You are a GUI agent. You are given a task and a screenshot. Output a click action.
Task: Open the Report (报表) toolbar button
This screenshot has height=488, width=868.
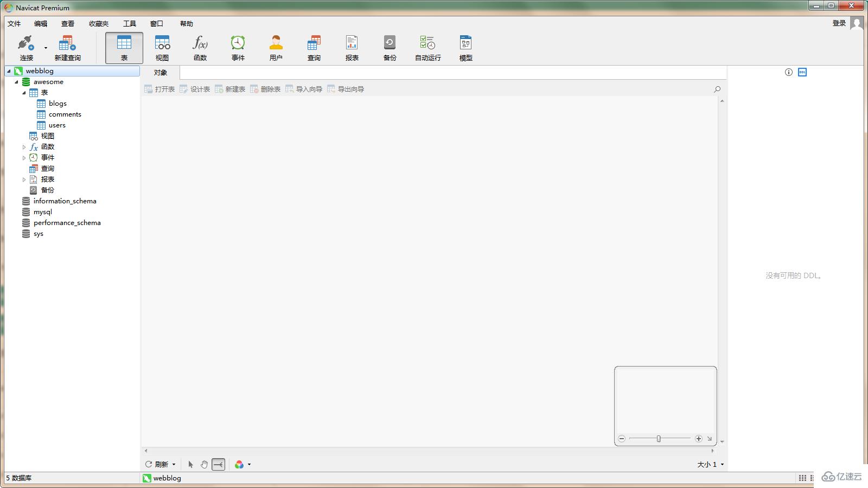coord(352,48)
